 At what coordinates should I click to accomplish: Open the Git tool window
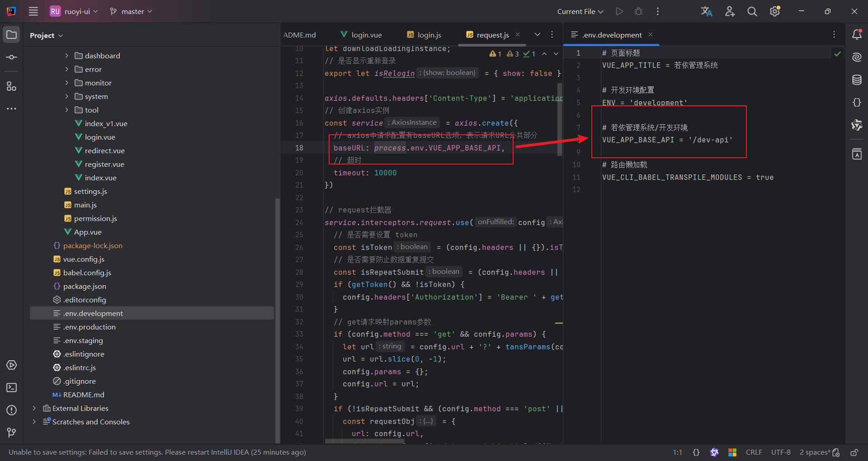[x=12, y=433]
